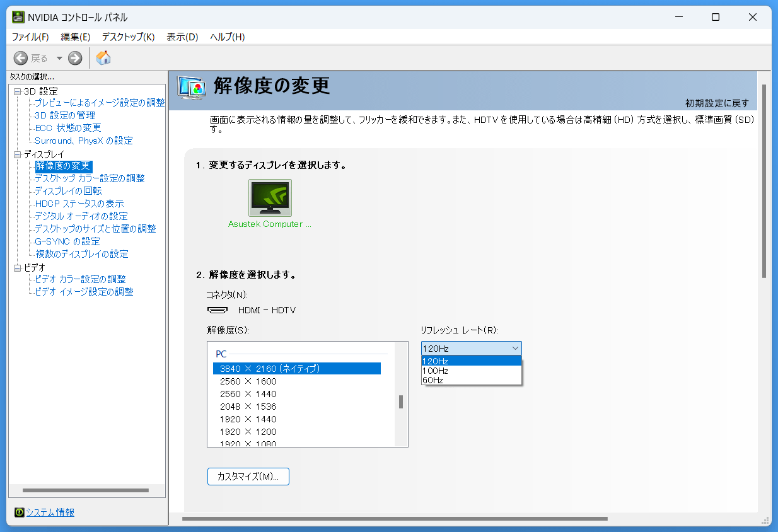Click the カスタマイズ(M)... button
The image size is (778, 532).
click(x=248, y=477)
